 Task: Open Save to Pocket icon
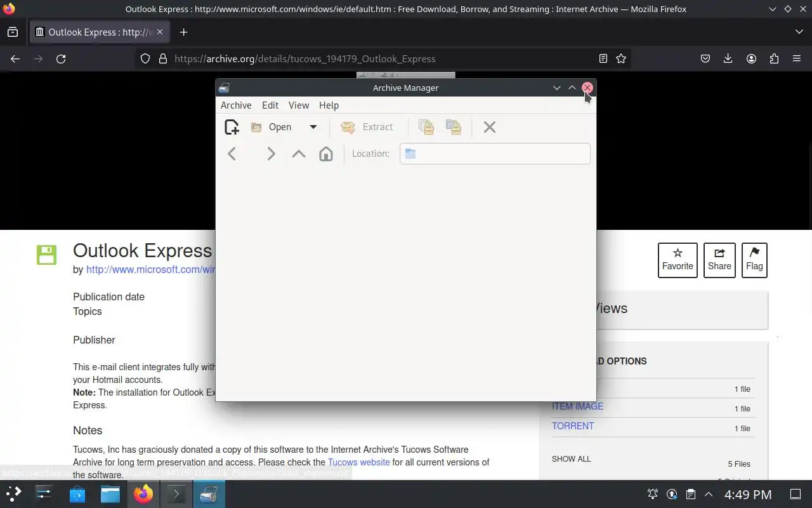coord(705,58)
